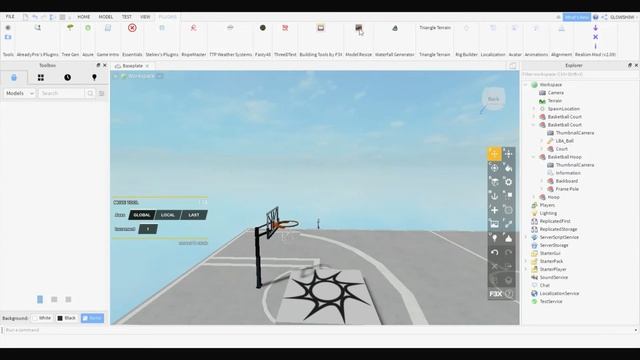Focus the Explorer filter workspace field
Screen dimensions: 640x360
tap(580, 74)
